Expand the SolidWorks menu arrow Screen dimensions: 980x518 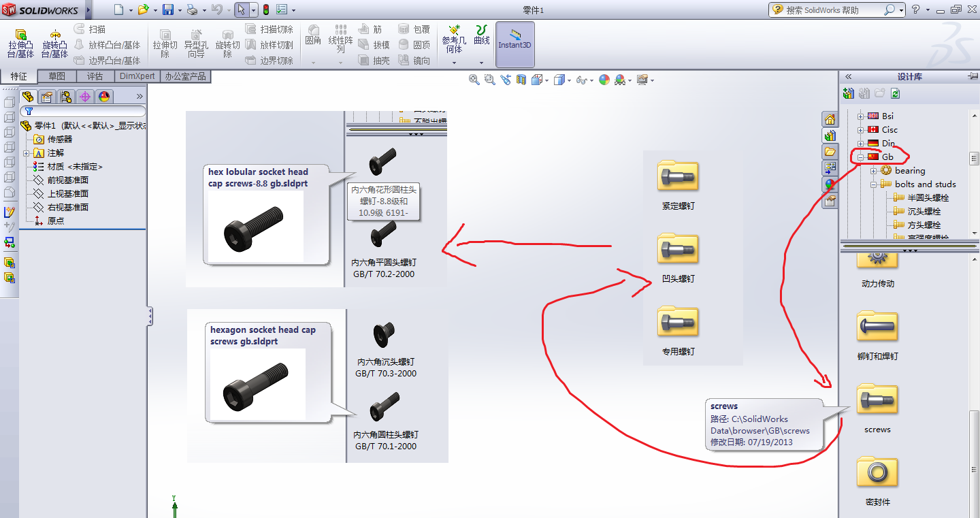coord(88,10)
